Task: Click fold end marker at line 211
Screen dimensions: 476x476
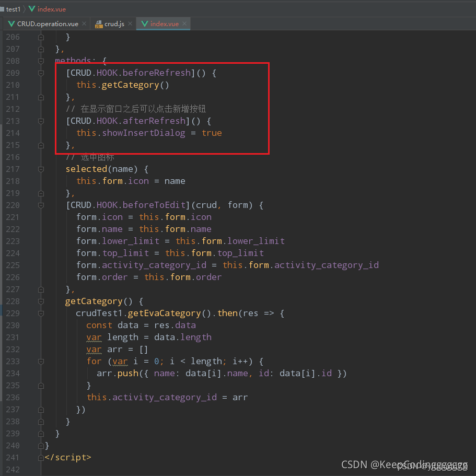Action: coord(41,97)
